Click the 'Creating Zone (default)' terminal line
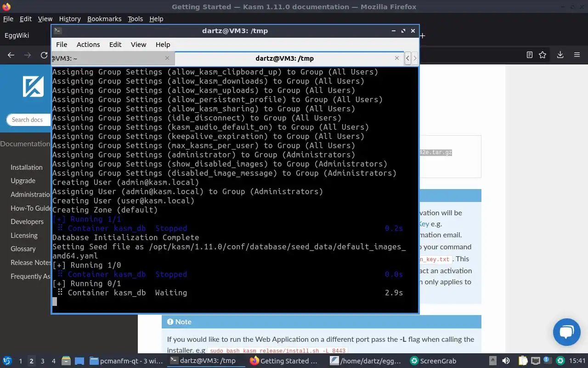The width and height of the screenshot is (588, 368). [105, 210]
